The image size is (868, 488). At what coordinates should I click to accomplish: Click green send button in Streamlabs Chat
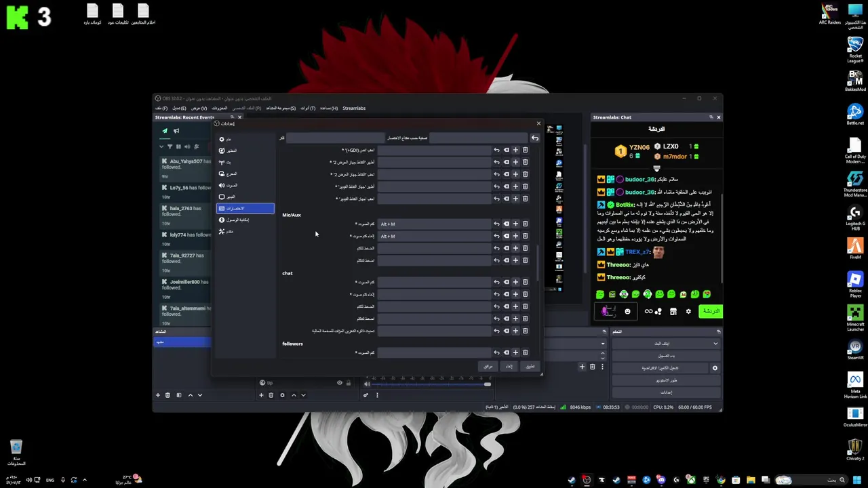pyautogui.click(x=711, y=311)
